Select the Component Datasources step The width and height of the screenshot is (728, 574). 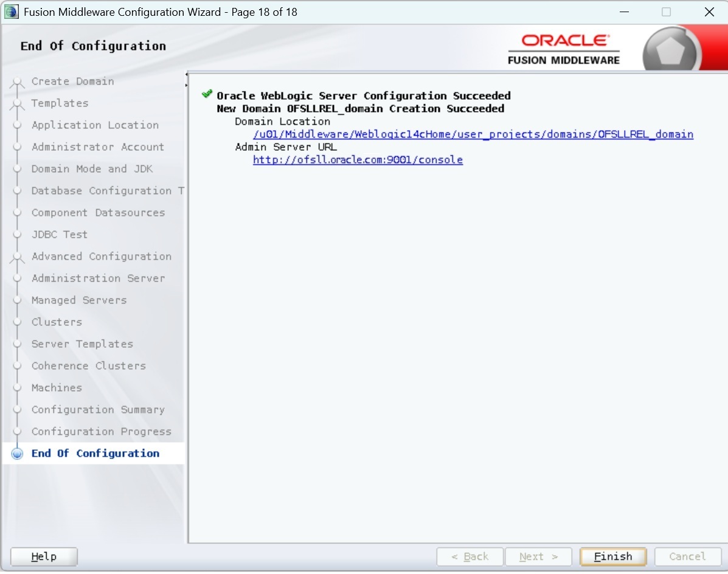(x=98, y=213)
